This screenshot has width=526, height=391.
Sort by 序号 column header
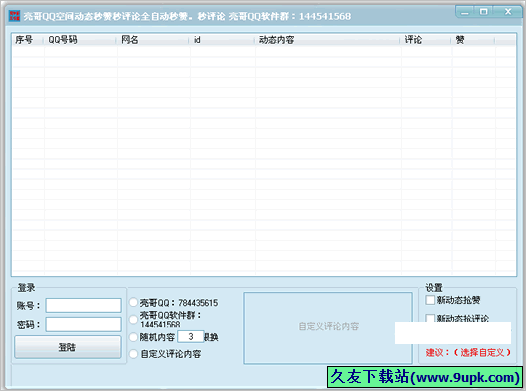[x=28, y=40]
